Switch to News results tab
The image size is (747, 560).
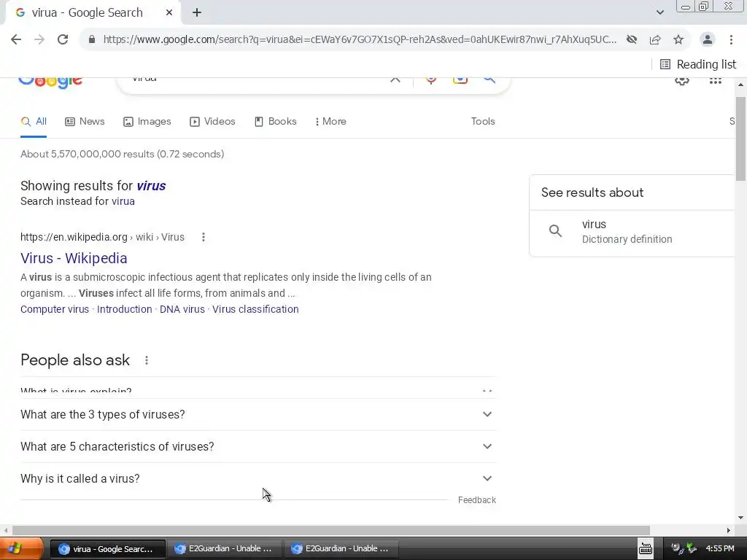(85, 122)
